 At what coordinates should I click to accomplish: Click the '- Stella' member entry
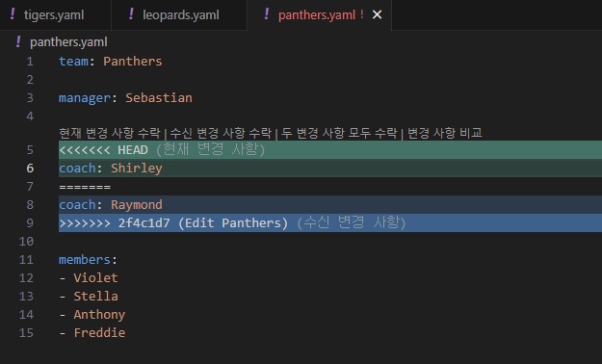(89, 297)
